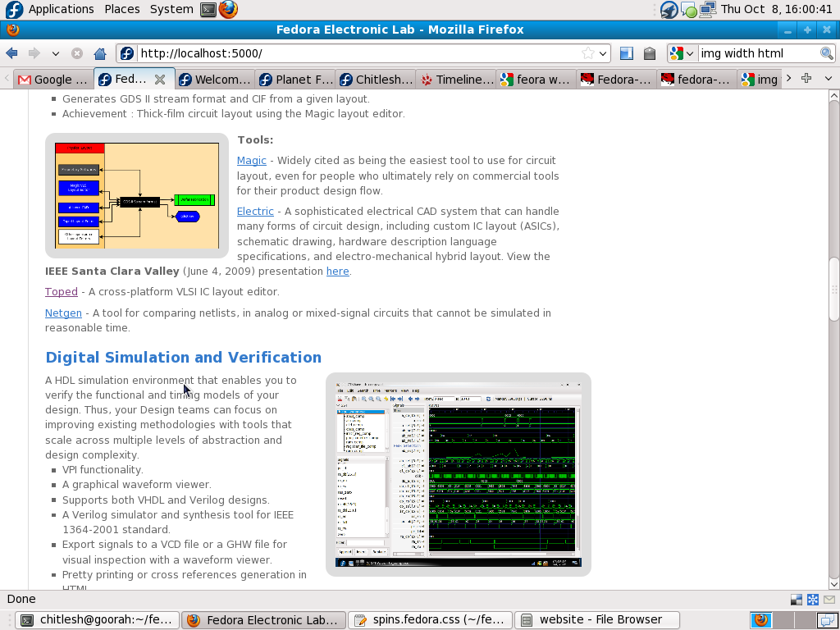Click the Fedora site icon in URL bar
The image size is (840, 630).
click(x=127, y=53)
